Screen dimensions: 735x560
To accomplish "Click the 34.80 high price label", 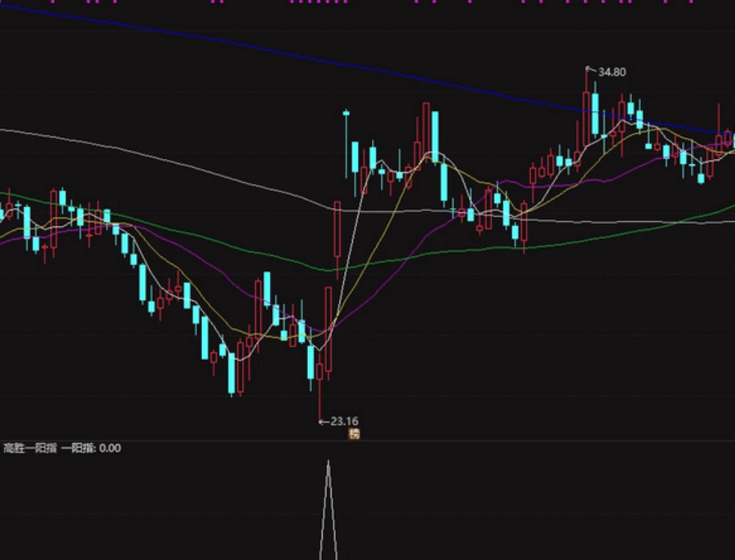I will 612,72.
